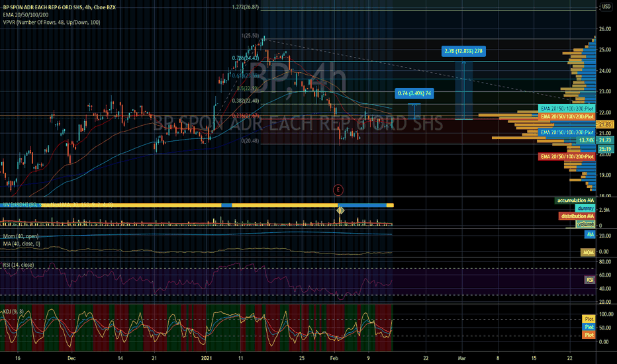The height and width of the screenshot is (364, 617).
Task: Select the EMA 20/50/100/200 indicator legend
Action: coord(26,15)
